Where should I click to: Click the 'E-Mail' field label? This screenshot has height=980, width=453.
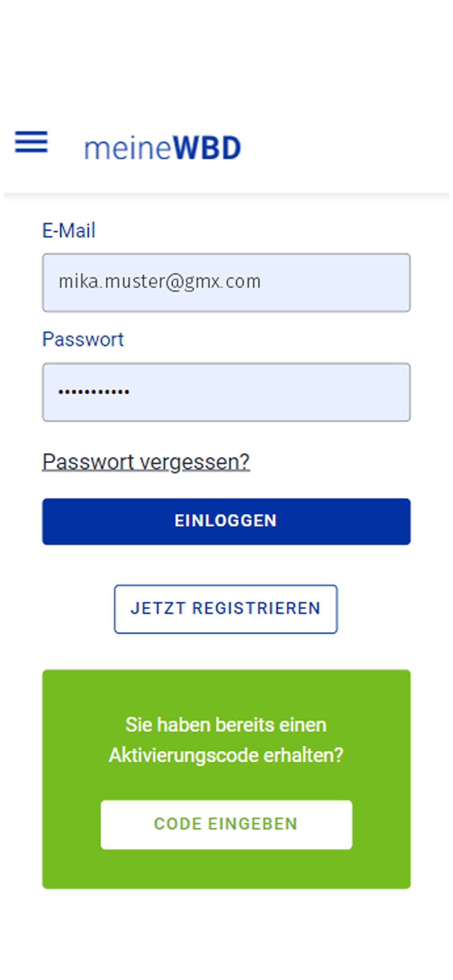click(69, 231)
